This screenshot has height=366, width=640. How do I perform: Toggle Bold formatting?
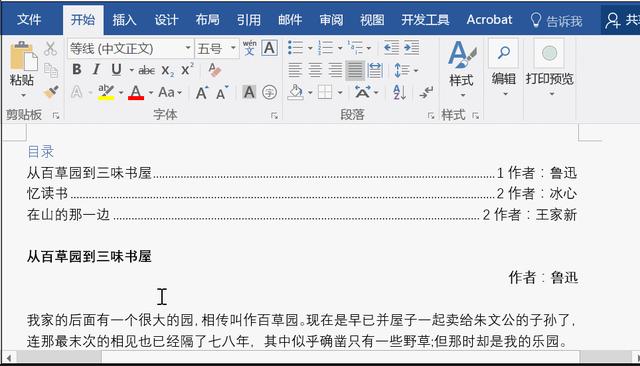(x=76, y=70)
